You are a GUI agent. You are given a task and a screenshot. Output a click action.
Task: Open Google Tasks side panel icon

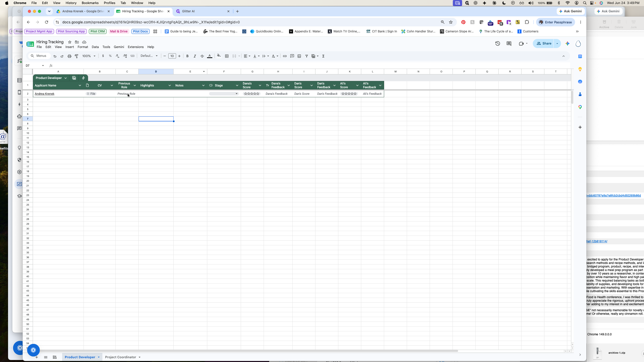click(x=580, y=82)
